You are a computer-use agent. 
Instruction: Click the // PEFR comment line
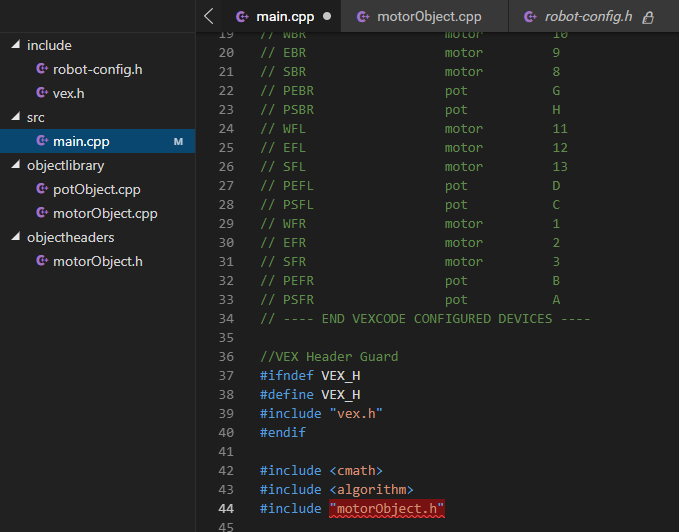tap(410, 281)
